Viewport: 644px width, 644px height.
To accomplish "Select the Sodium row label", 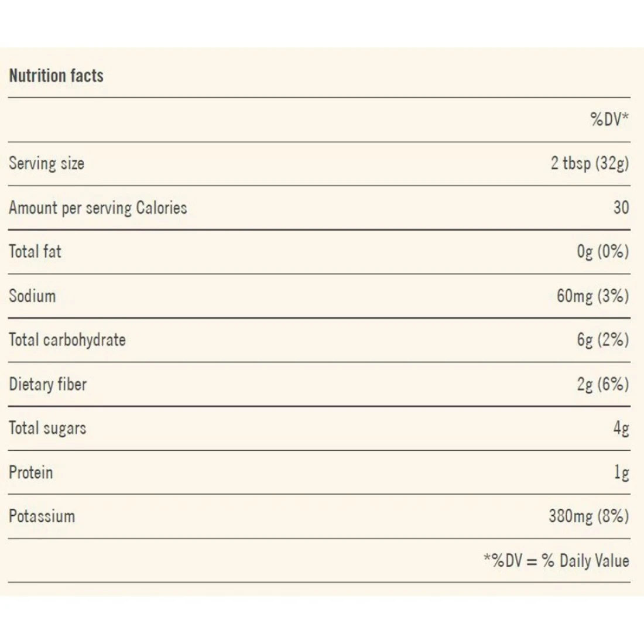I will coord(32,296).
